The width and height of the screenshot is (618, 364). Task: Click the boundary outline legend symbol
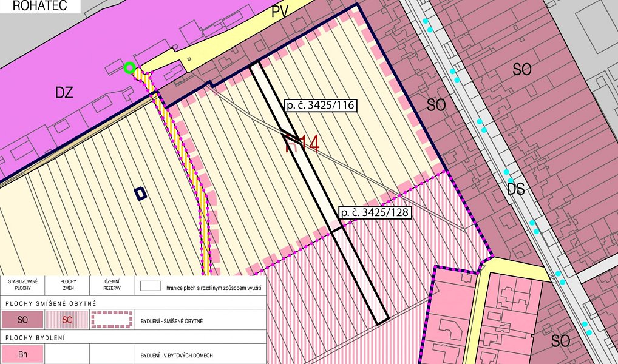pyautogui.click(x=151, y=286)
